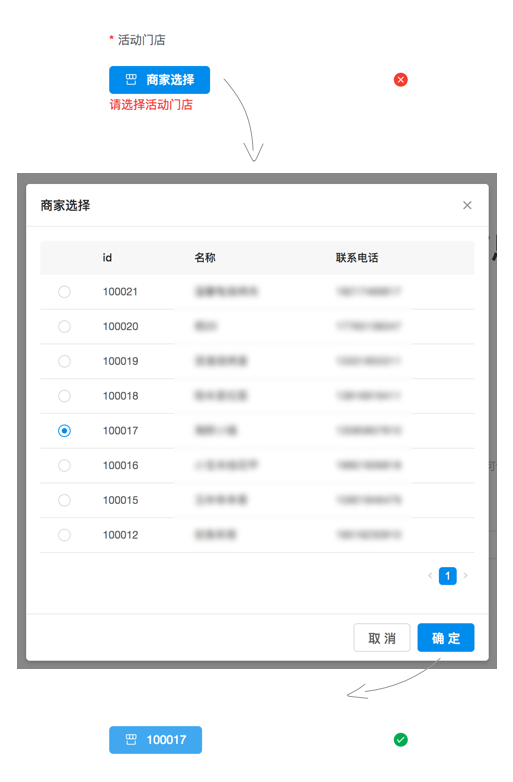513x782 pixels.
Task: Choose radio button for id 100012
Action: click(64, 535)
